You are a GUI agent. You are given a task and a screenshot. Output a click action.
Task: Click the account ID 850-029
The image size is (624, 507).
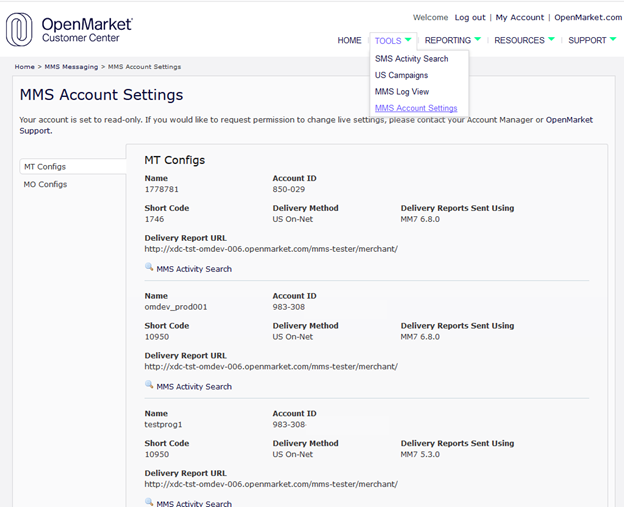tap(289, 189)
